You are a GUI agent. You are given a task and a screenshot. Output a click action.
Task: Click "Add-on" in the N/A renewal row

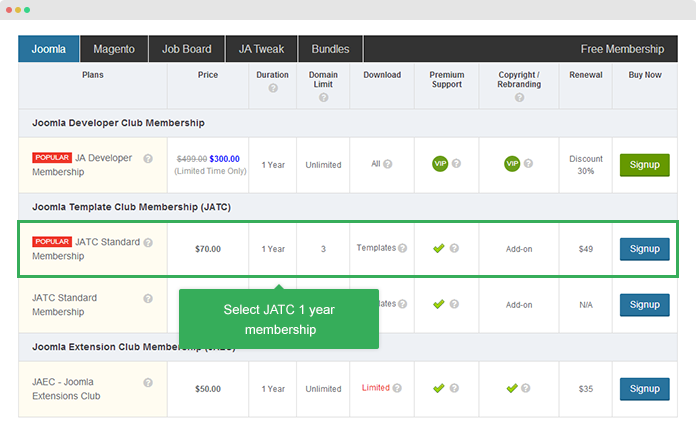(519, 305)
